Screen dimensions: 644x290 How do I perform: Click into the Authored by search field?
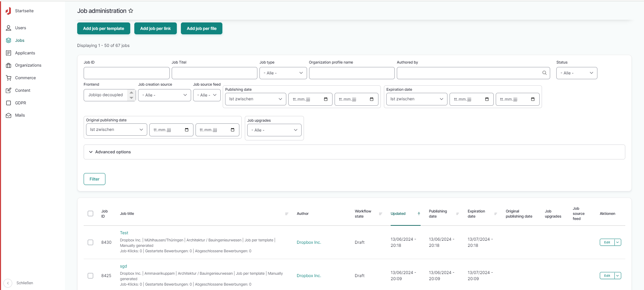point(473,73)
